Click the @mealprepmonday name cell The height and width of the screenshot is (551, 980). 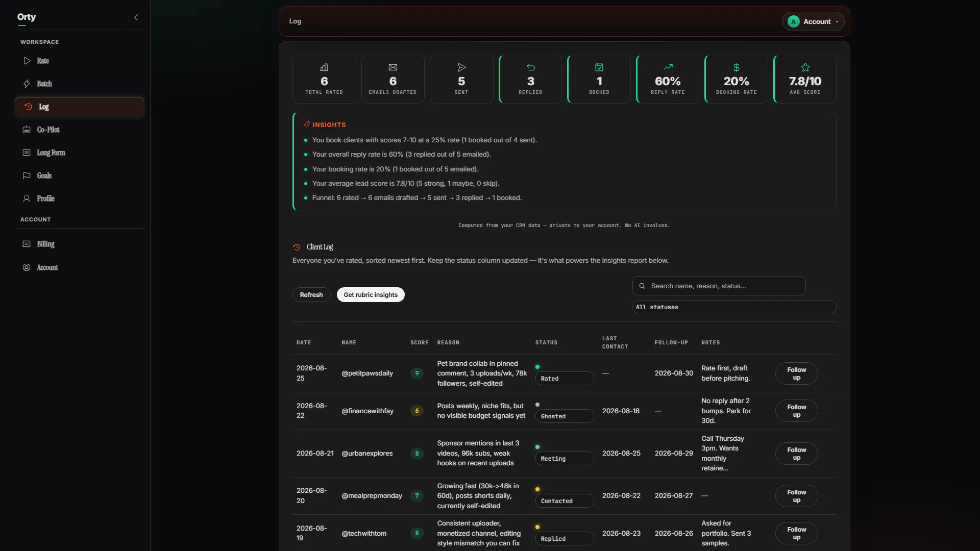coord(372,496)
